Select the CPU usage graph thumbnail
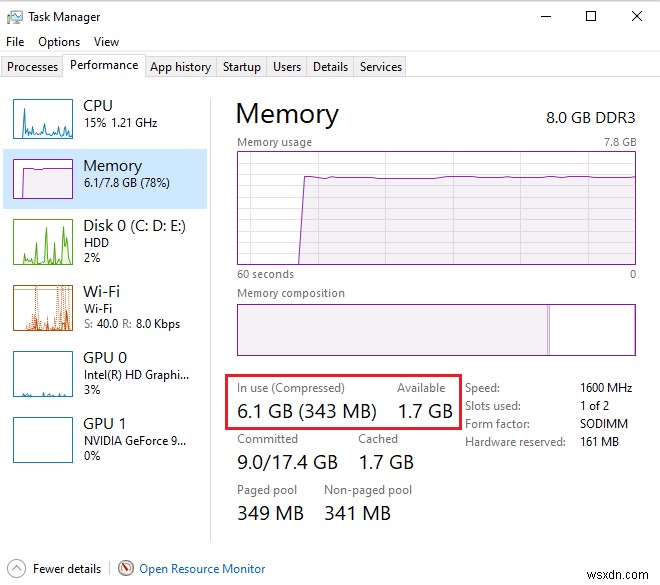 43,119
